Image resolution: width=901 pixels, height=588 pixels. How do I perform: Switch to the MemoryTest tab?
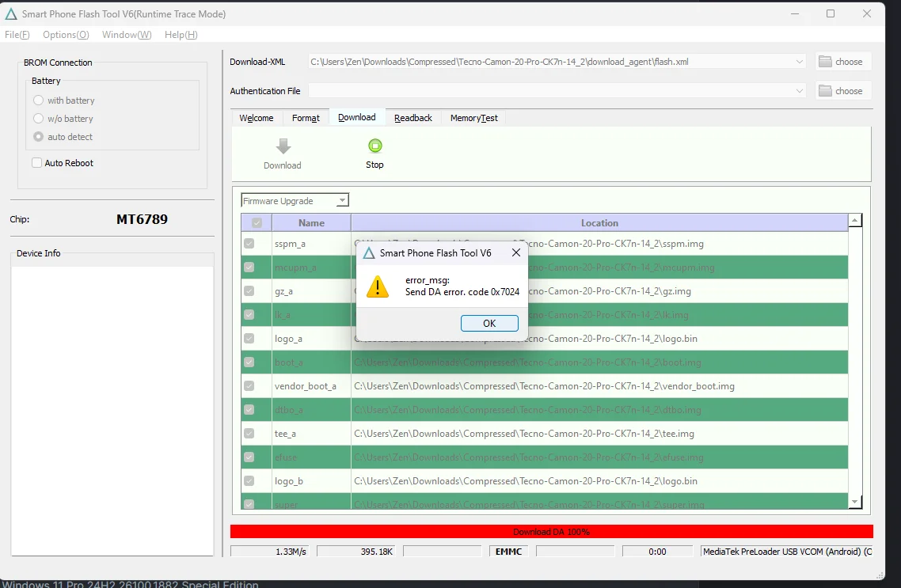[474, 118]
